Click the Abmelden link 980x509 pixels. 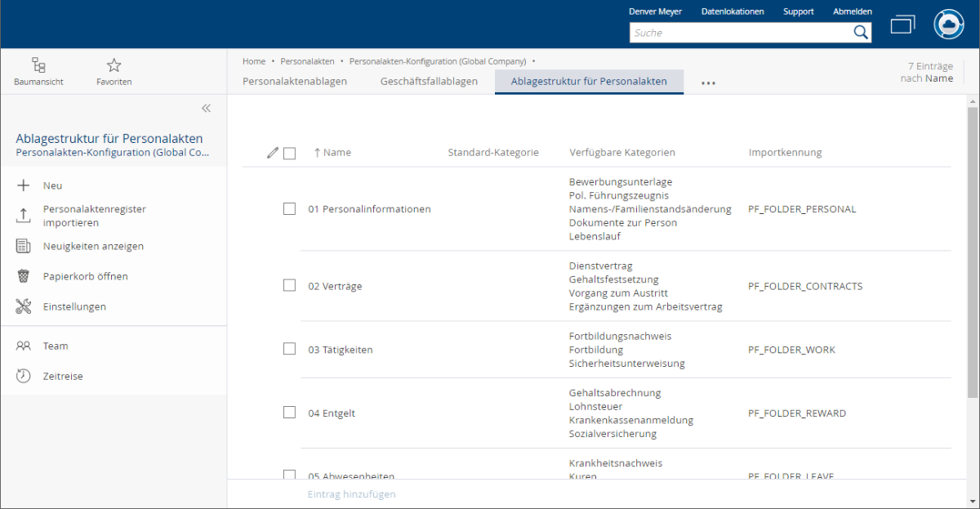coord(852,11)
